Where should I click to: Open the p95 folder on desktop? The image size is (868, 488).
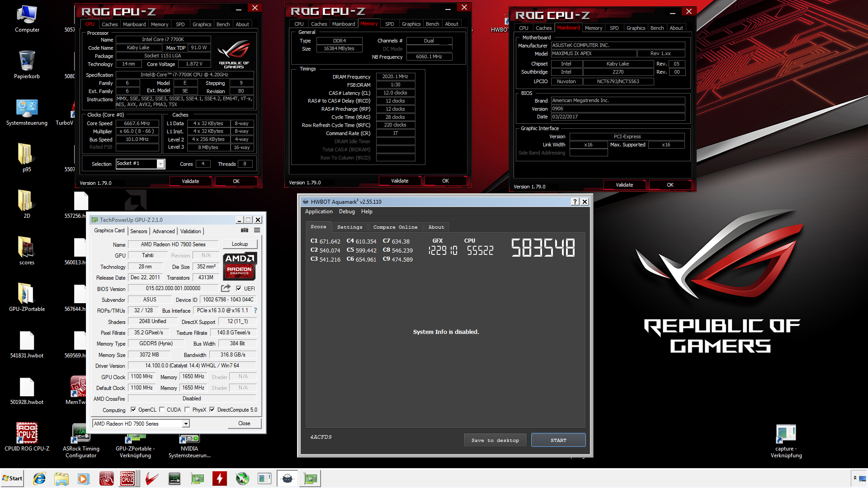click(x=27, y=157)
